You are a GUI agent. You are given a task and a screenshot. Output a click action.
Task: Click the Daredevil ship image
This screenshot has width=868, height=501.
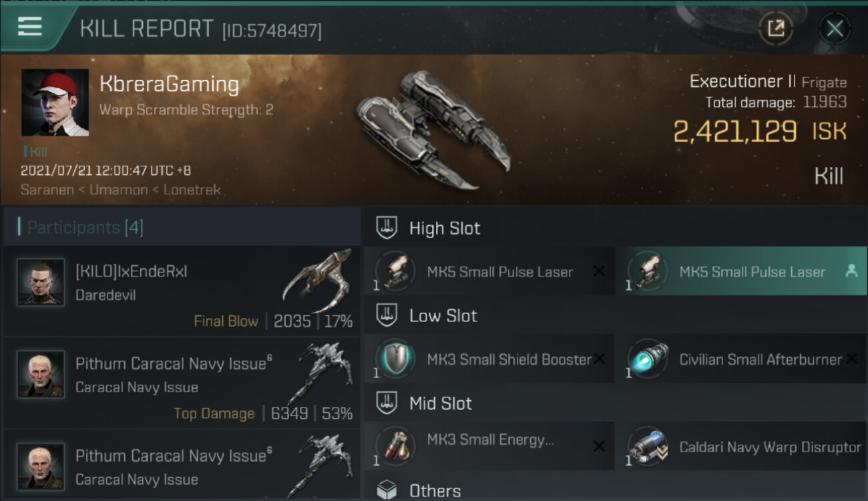[x=318, y=280]
